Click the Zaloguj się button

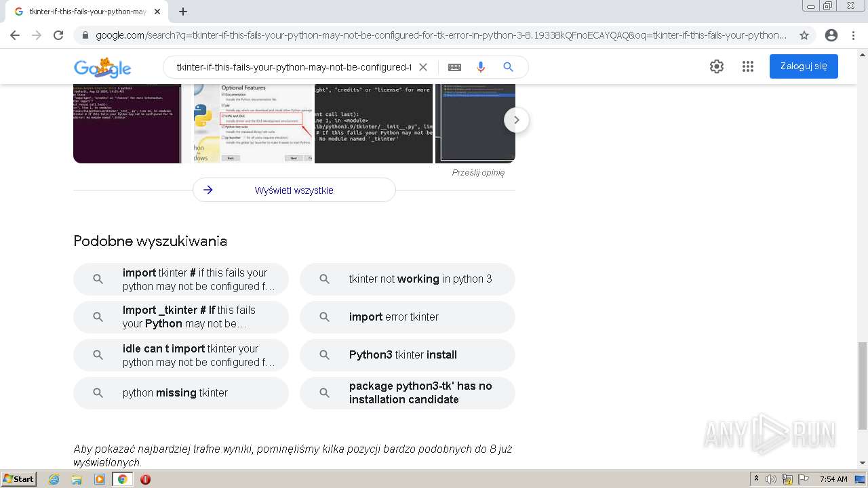804,66
